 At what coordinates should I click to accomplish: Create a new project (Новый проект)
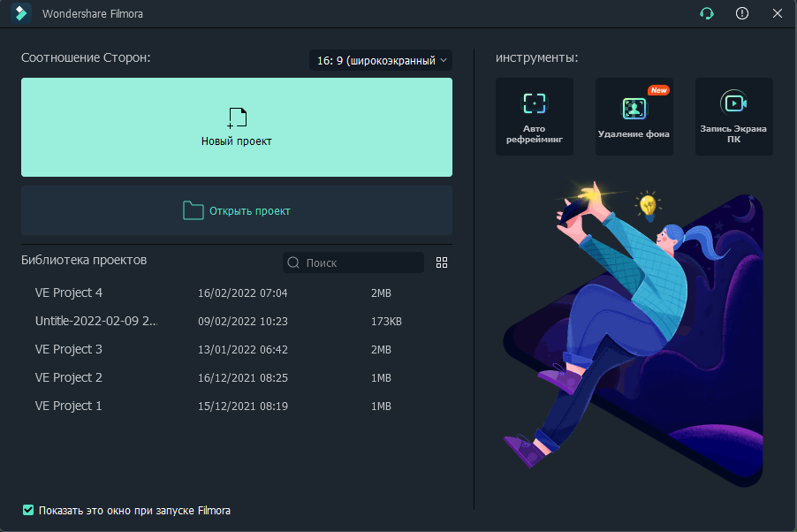coord(237,127)
